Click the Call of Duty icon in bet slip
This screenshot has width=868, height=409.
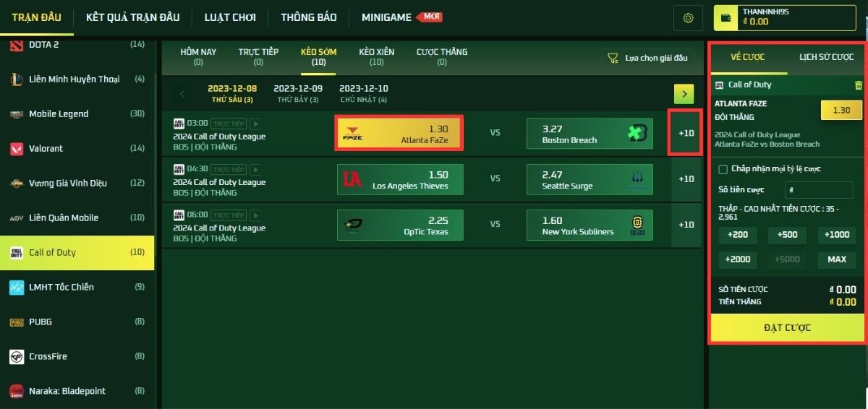[719, 85]
